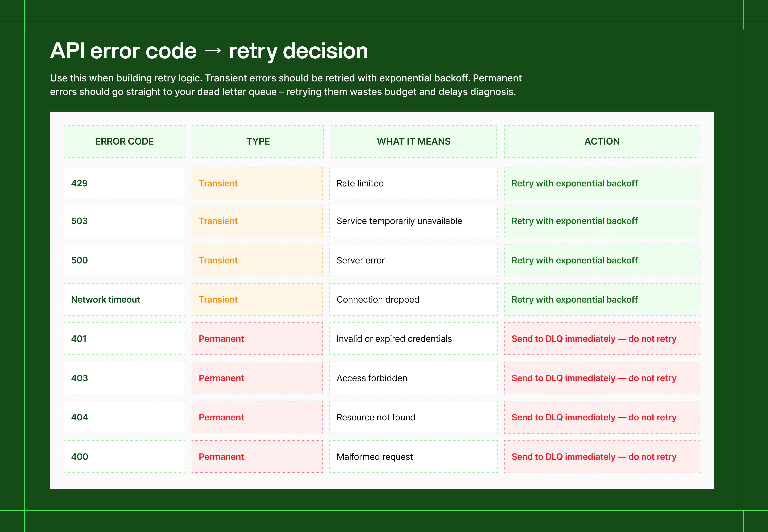Click the retry action in 503 row
The width and height of the screenshot is (768, 532).
point(602,221)
